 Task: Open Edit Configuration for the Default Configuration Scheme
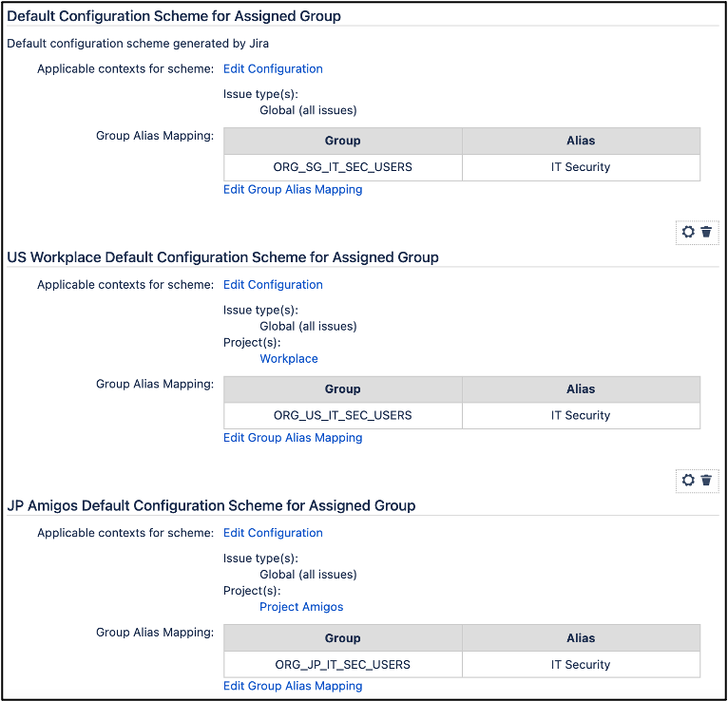pyautogui.click(x=273, y=69)
